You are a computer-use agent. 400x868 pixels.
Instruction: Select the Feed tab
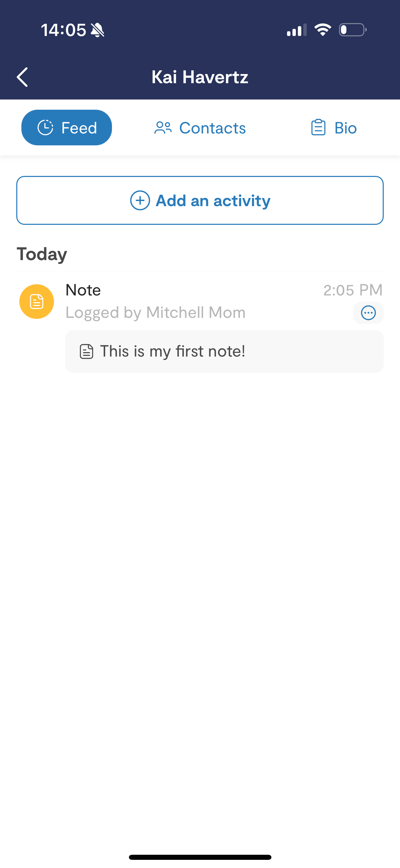coord(66,128)
